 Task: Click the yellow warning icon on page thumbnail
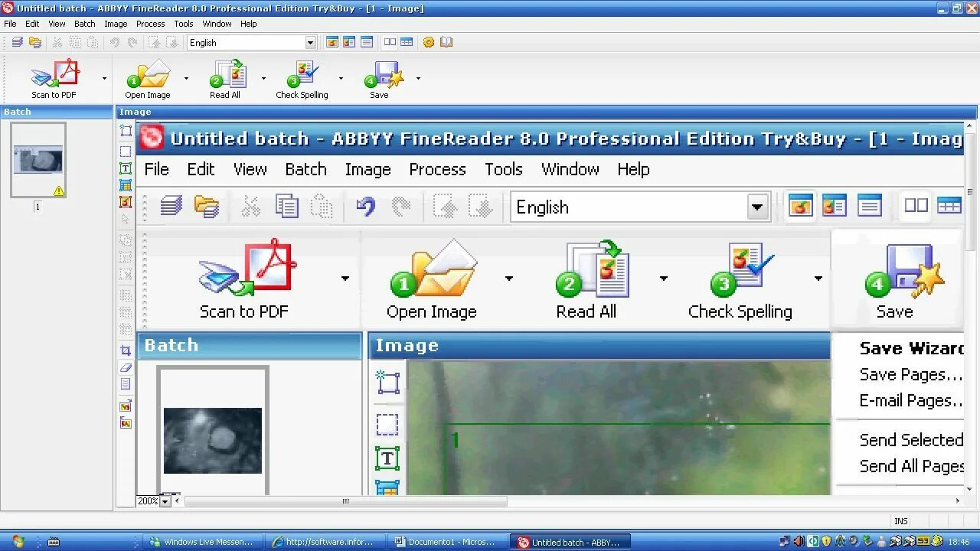pyautogui.click(x=59, y=191)
